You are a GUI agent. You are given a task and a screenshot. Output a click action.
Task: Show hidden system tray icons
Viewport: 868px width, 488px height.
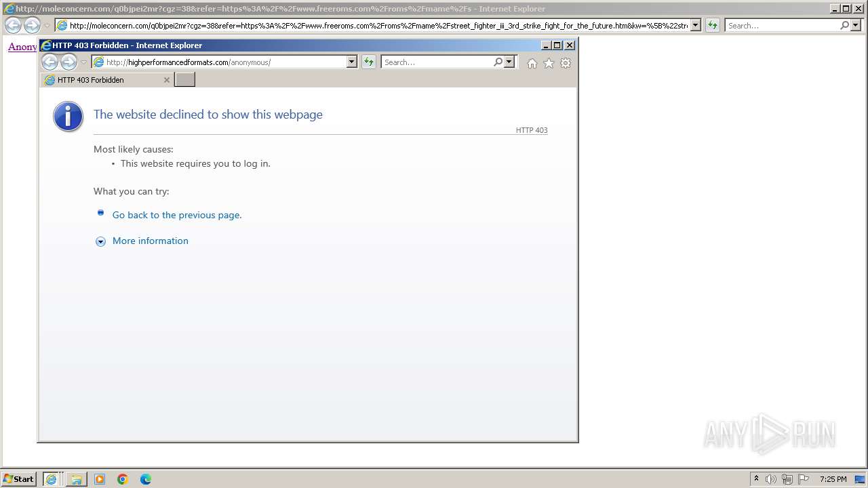click(x=756, y=479)
